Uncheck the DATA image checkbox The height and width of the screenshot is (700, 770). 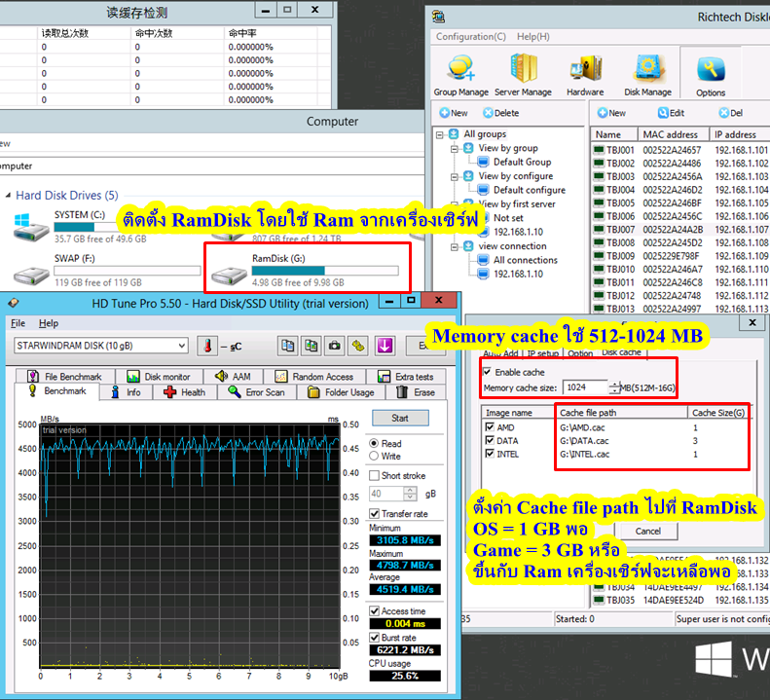point(490,440)
